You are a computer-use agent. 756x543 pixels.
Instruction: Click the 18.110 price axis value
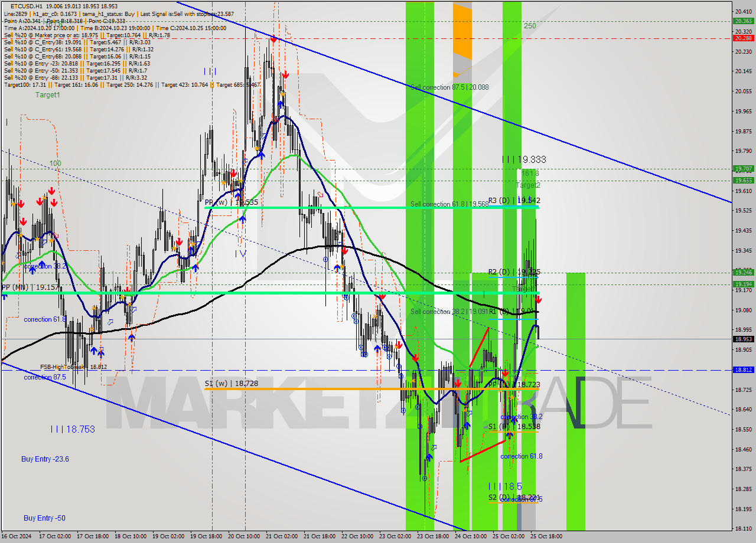click(743, 529)
